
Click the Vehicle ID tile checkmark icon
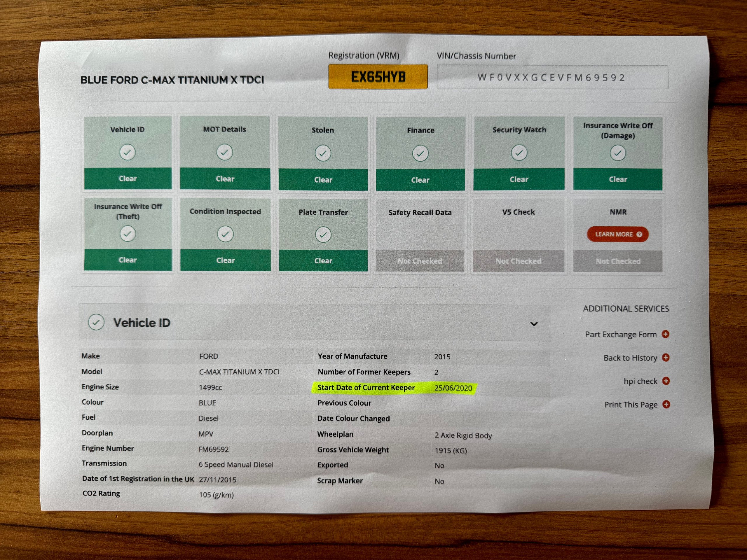point(128,152)
